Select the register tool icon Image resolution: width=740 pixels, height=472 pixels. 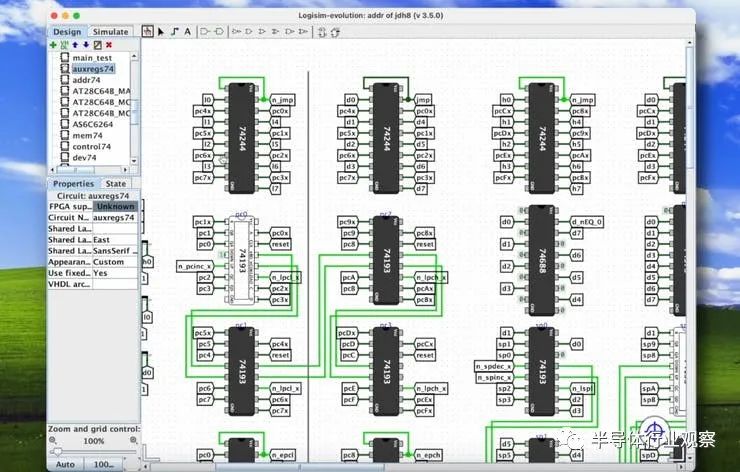pyautogui.click(x=335, y=32)
